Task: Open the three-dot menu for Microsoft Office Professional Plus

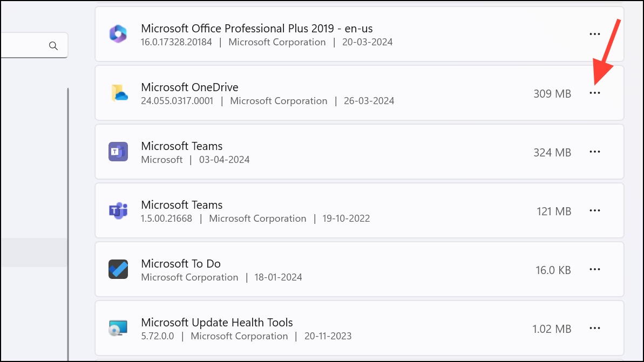Action: [595, 34]
